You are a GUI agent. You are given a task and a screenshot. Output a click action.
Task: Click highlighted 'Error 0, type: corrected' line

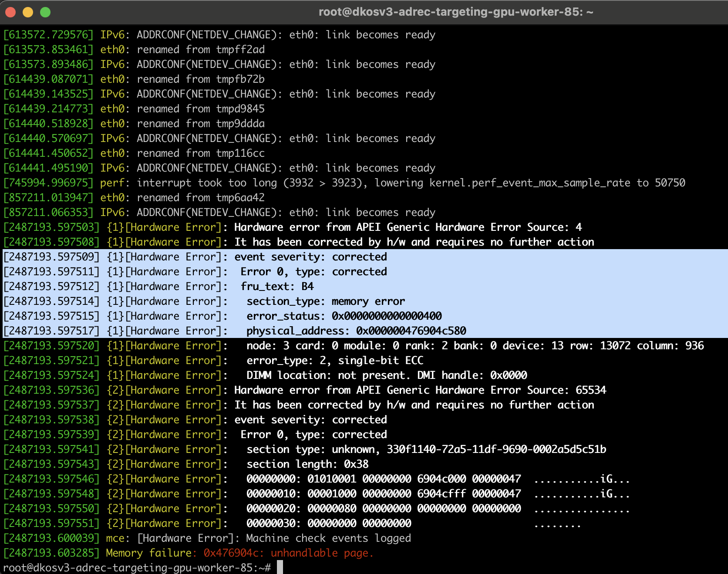pos(195,272)
